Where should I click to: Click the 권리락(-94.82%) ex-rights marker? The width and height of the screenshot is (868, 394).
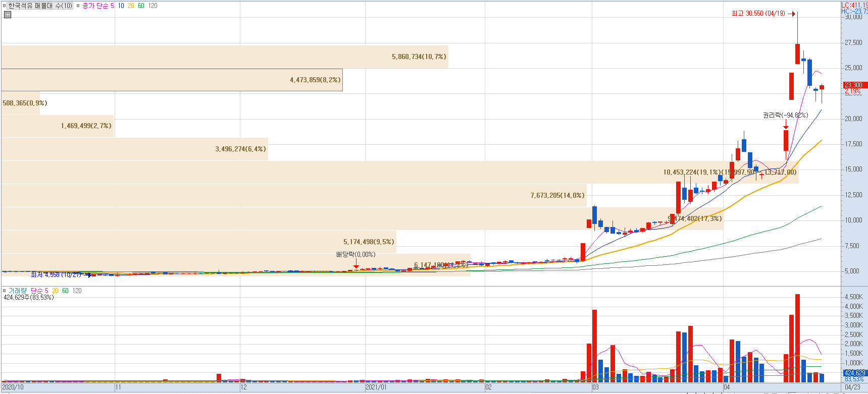coord(785,116)
